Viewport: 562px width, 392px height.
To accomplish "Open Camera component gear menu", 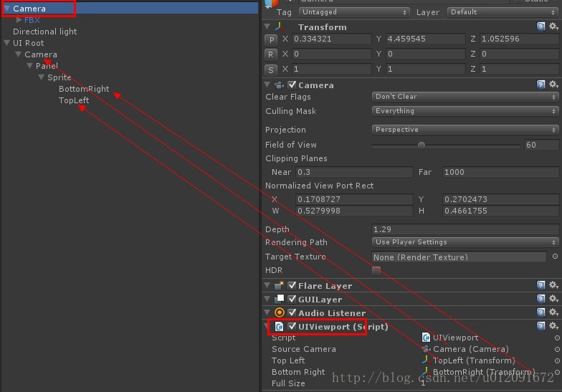I will [553, 85].
